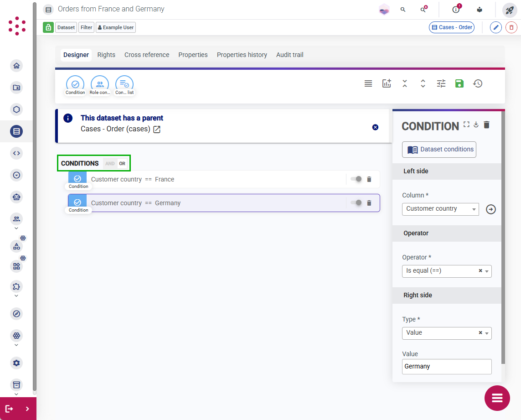Open the Audit trail tab
Screen dimensions: 521x420
coord(290,55)
